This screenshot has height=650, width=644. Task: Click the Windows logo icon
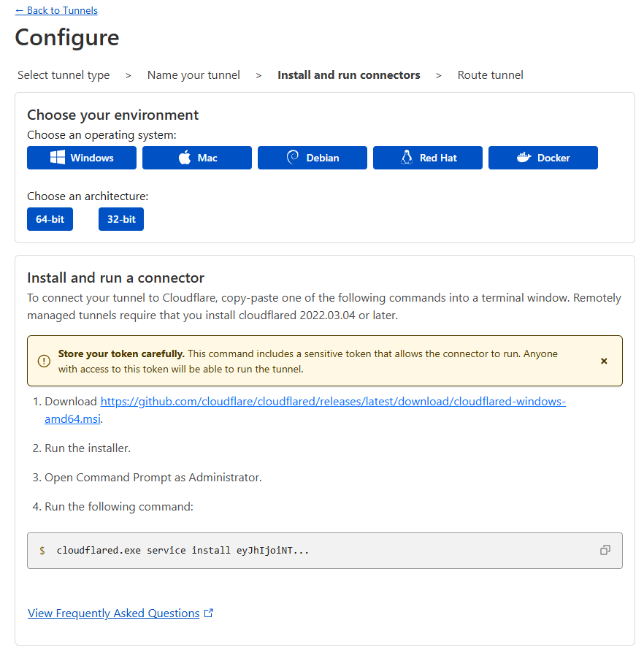tap(58, 158)
